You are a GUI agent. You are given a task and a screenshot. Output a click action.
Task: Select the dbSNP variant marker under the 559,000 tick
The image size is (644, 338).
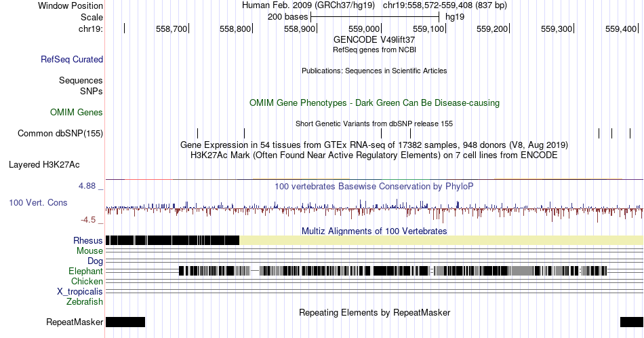pyautogui.click(x=381, y=133)
